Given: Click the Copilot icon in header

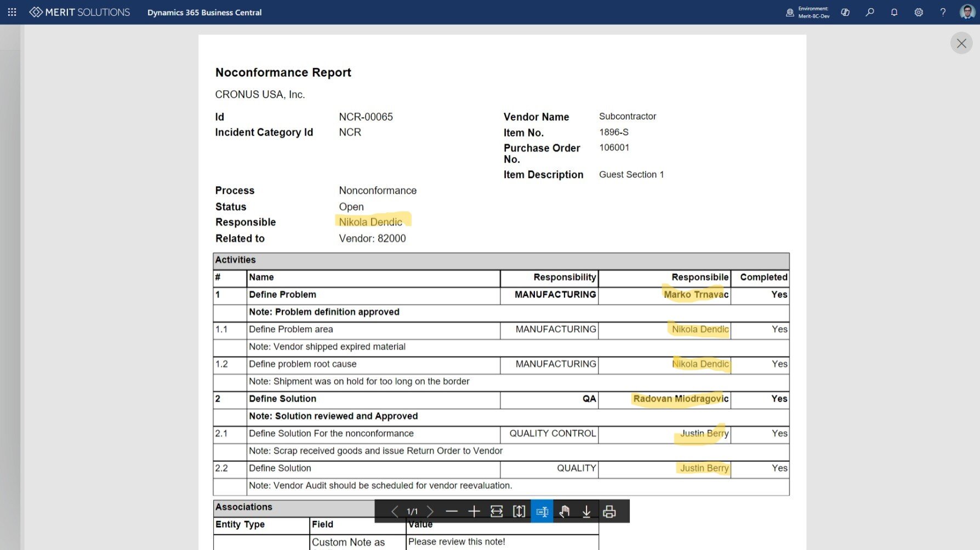Looking at the screenshot, I should tap(845, 12).
